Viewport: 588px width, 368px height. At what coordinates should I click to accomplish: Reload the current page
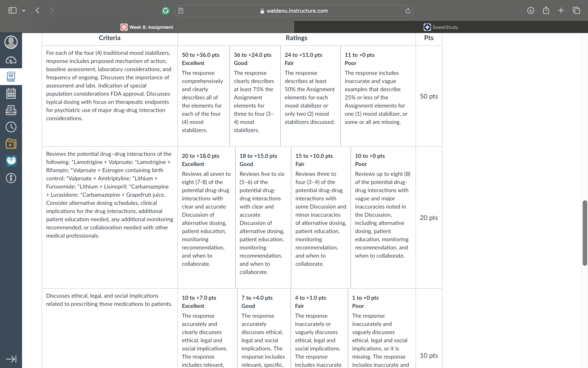[x=408, y=11]
